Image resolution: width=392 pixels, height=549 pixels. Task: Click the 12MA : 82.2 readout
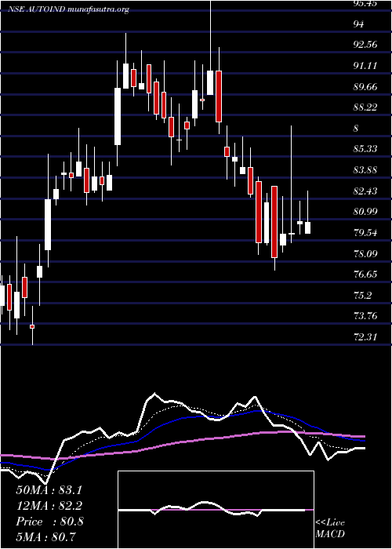49,506
